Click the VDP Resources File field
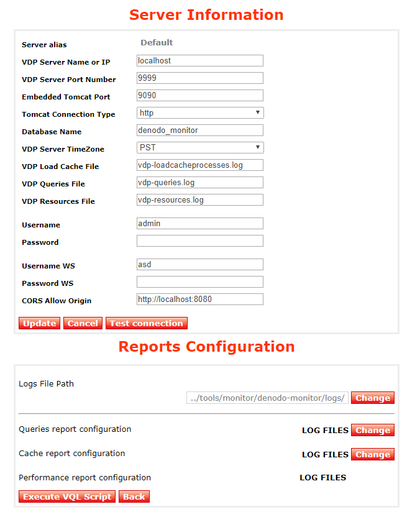The height and width of the screenshot is (512, 420). (200, 200)
